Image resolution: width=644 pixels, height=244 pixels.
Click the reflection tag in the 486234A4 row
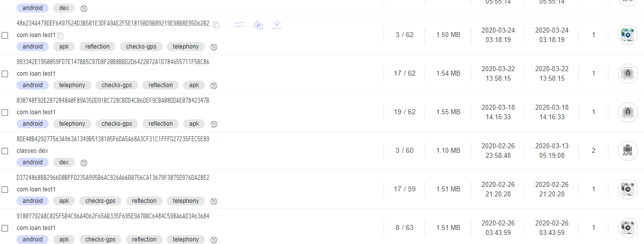97,47
